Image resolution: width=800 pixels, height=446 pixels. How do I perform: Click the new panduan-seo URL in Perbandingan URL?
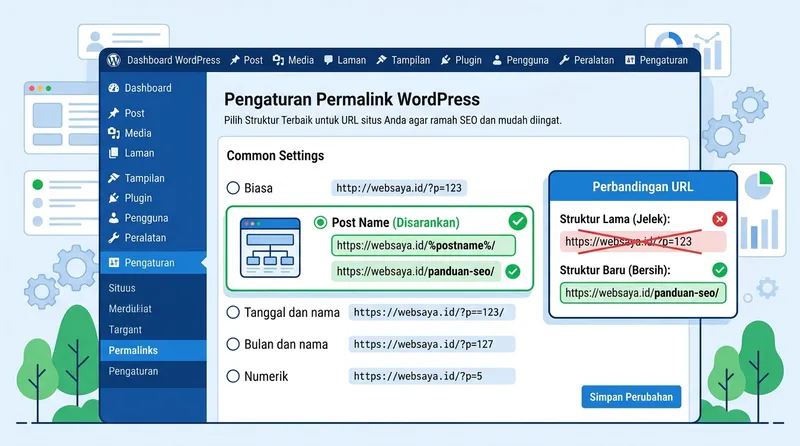pos(642,293)
